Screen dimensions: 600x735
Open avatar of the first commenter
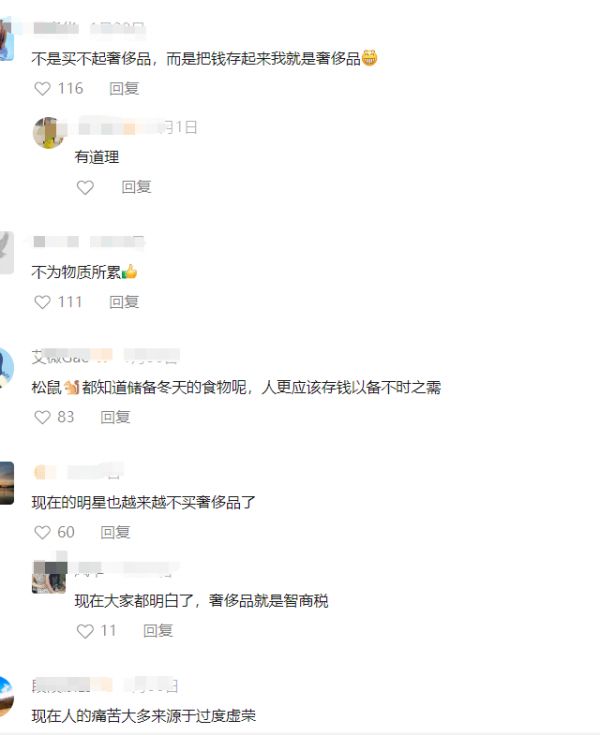[x=7, y=39]
